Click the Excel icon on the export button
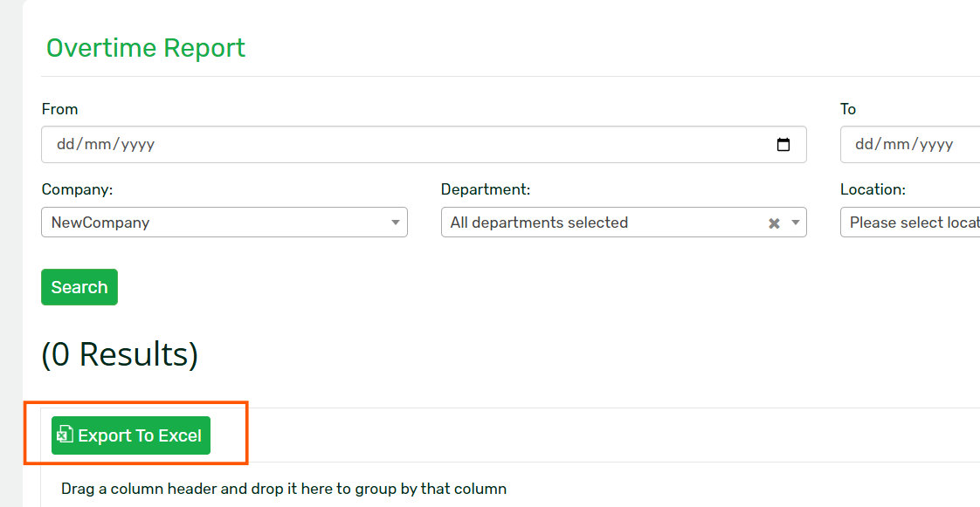Screen dimensions: 980x507 [x=66, y=435]
